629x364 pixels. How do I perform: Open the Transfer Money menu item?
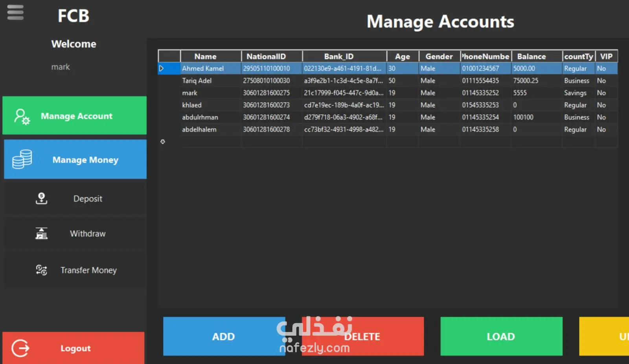pyautogui.click(x=75, y=270)
